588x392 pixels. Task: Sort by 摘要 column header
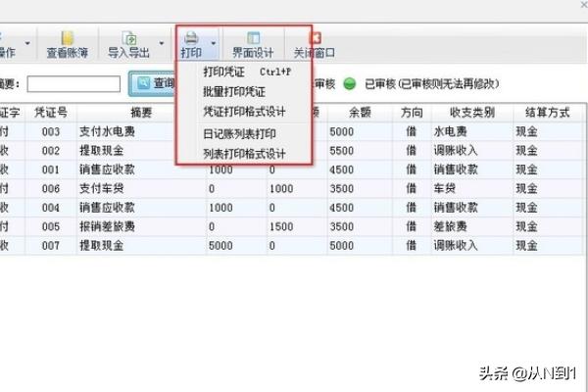tap(141, 112)
